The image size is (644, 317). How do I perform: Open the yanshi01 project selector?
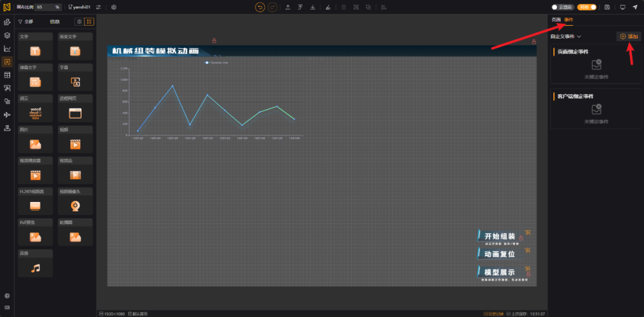point(79,7)
